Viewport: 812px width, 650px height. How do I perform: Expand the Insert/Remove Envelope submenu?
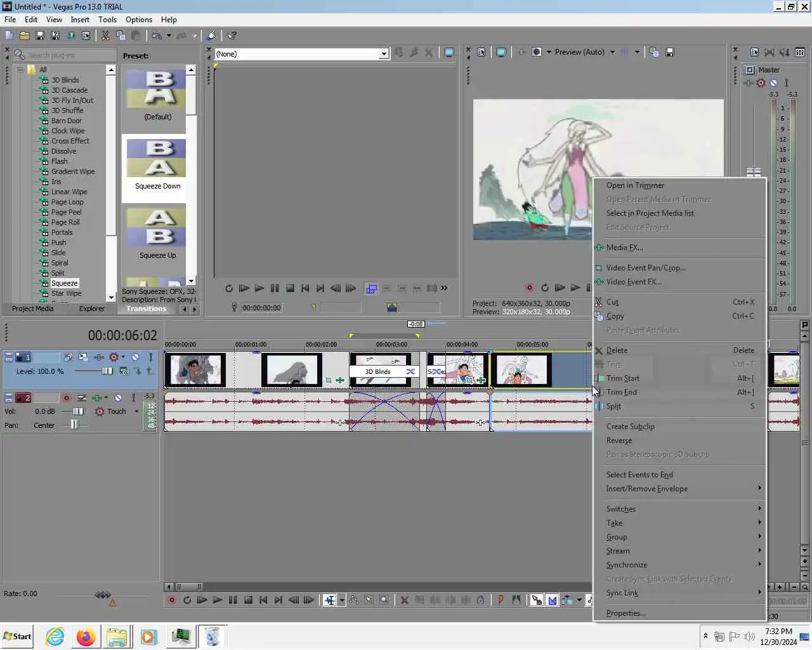pyautogui.click(x=679, y=489)
